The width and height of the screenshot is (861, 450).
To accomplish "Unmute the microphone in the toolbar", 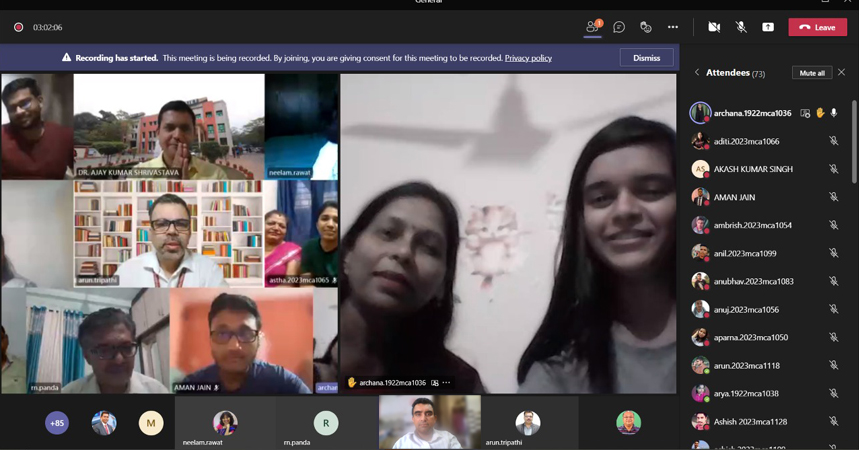I will pos(741,27).
